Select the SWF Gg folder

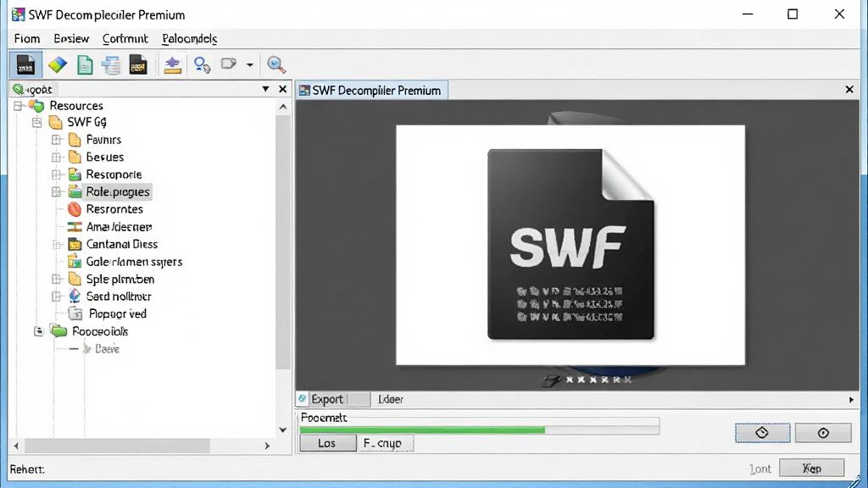click(87, 122)
